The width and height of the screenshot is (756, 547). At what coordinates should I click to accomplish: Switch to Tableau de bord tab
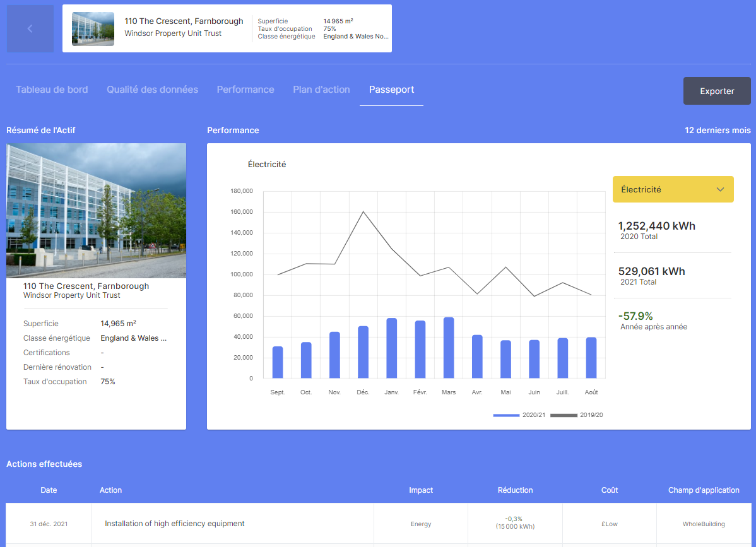pos(52,90)
